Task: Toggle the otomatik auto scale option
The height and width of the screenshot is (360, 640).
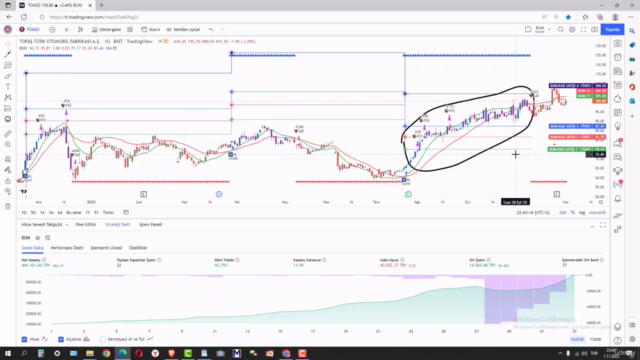Action: (597, 213)
